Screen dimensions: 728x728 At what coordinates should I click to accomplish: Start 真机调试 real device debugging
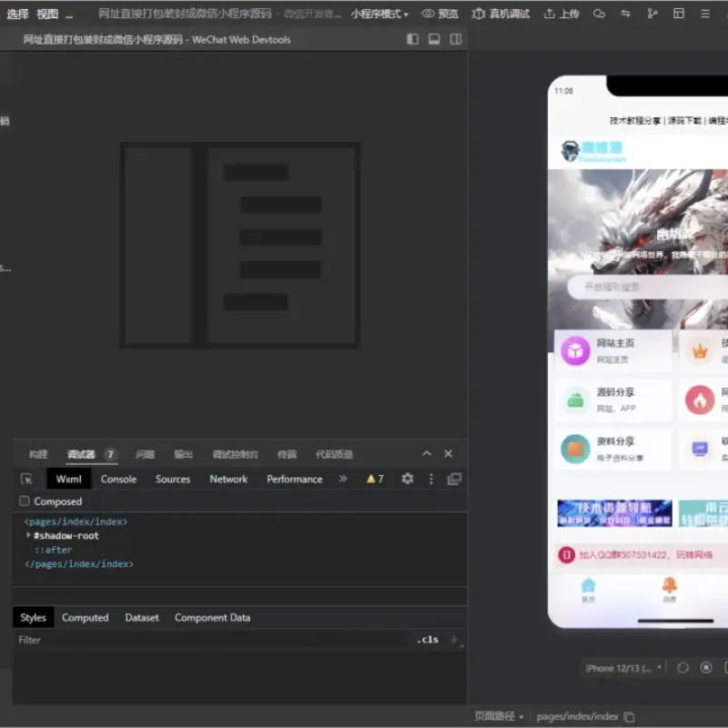tap(500, 14)
